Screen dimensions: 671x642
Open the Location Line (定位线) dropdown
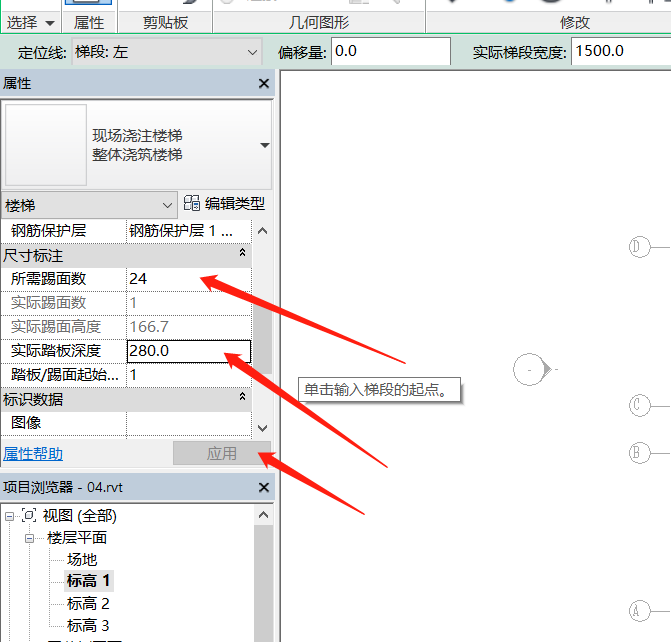pos(253,52)
